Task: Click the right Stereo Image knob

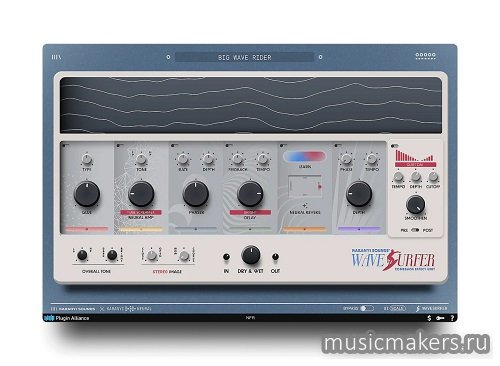Action: click(x=184, y=256)
